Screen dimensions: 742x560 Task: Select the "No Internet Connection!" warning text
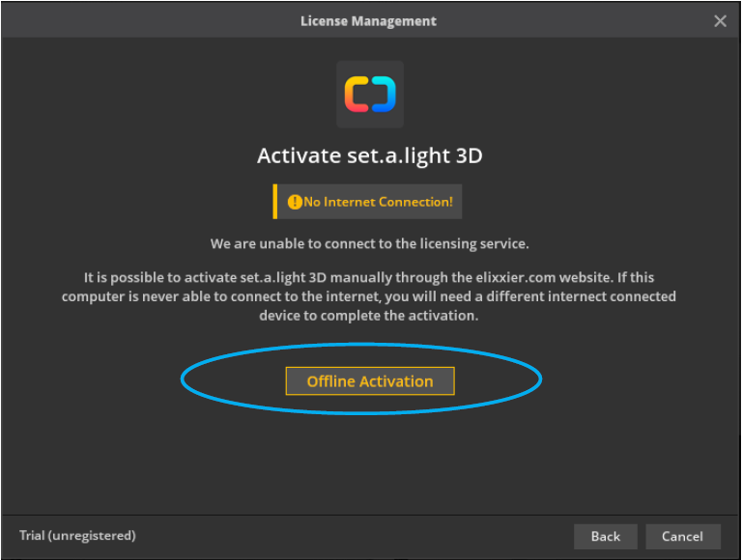click(378, 202)
